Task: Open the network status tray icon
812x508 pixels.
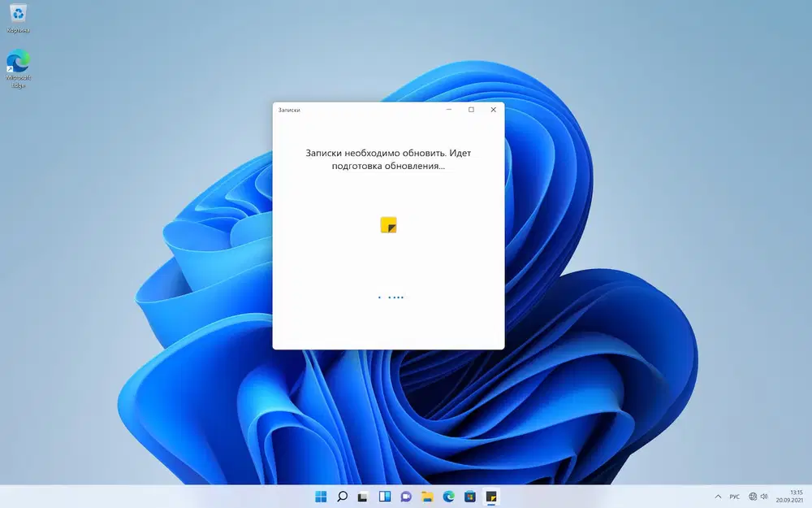Action: 753,497
